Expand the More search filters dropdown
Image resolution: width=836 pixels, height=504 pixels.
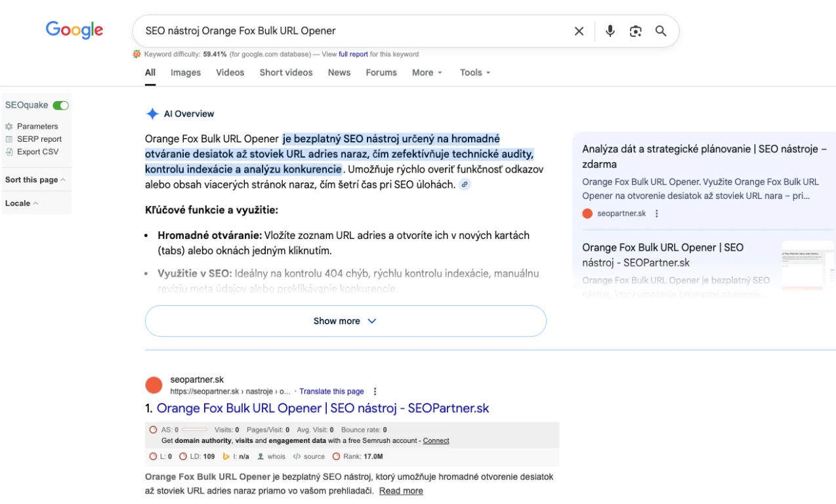427,73
